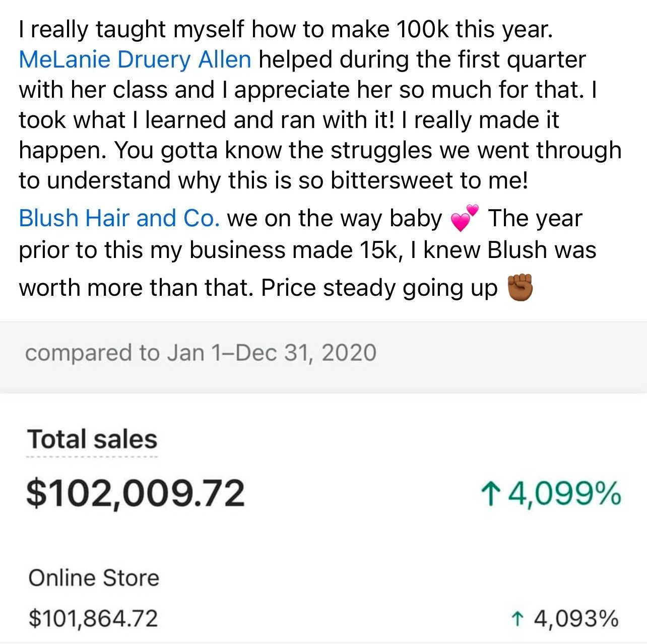Screen dimensions: 647x644
Task: Click the Total sales heading
Action: (x=92, y=439)
